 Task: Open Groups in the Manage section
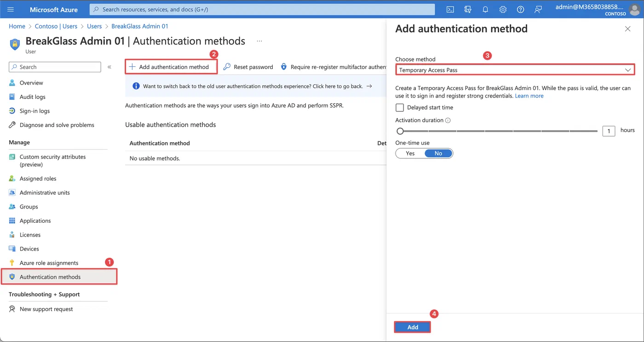coord(29,207)
